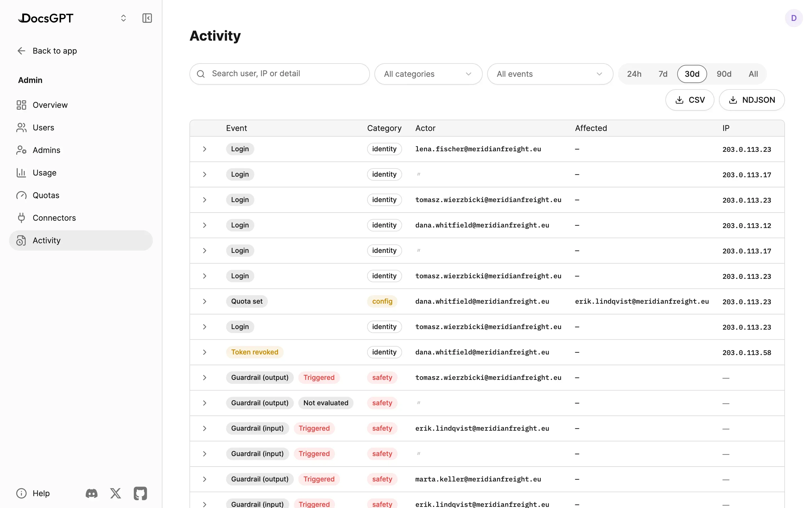This screenshot has width=812, height=508.
Task: Go to the Users section
Action: coord(81,128)
